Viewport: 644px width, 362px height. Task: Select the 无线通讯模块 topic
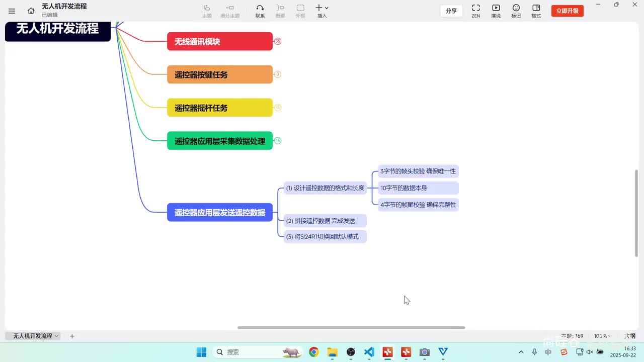(220, 41)
